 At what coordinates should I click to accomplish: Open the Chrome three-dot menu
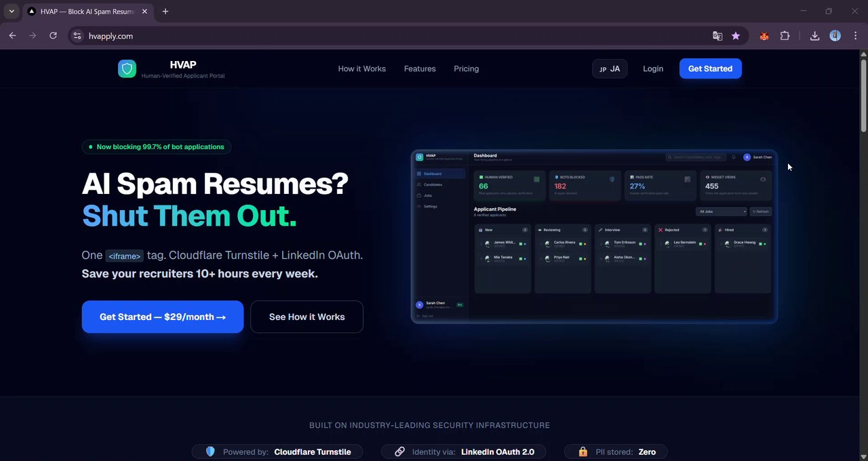coord(856,36)
